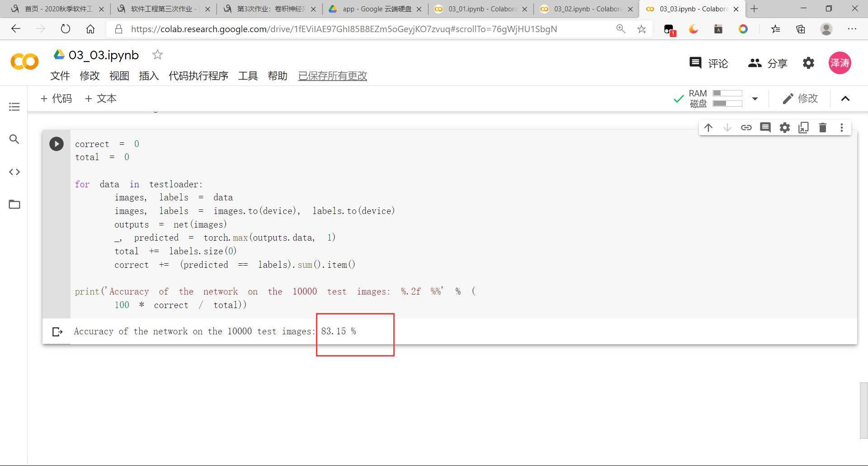
Task: Collapse the header with chevron up
Action: (x=845, y=99)
